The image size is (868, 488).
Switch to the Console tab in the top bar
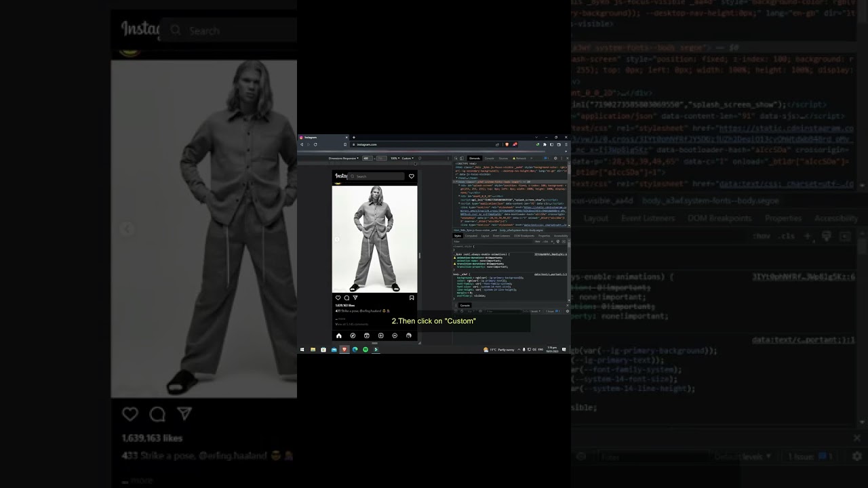pos(489,159)
